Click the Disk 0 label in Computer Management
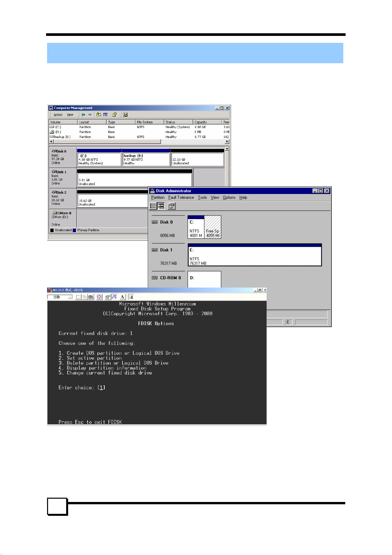 (x=63, y=157)
